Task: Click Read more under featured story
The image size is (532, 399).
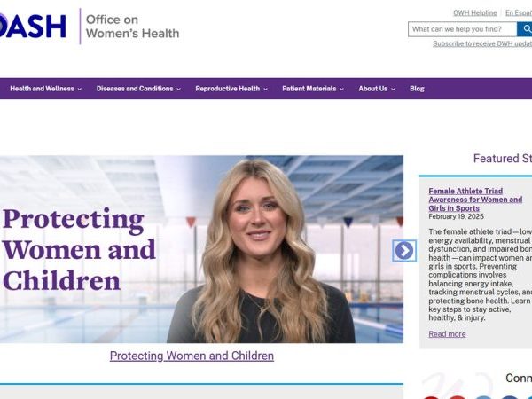Action: [x=447, y=334]
